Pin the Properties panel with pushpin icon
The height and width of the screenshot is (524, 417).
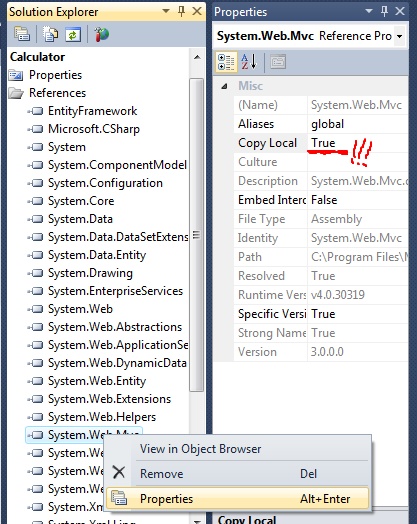(x=384, y=12)
